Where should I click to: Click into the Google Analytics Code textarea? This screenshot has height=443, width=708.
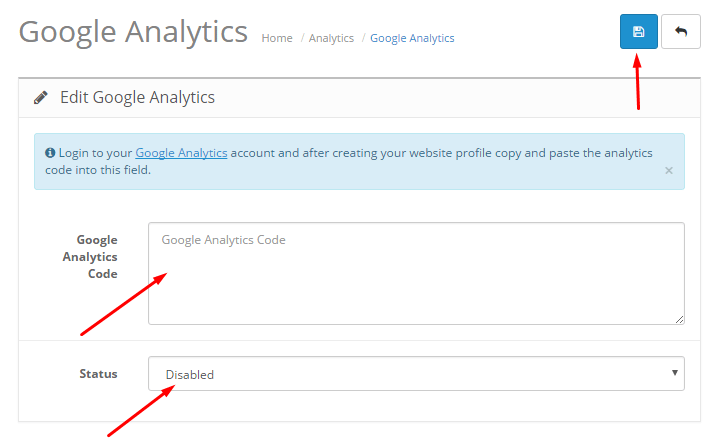[416, 273]
